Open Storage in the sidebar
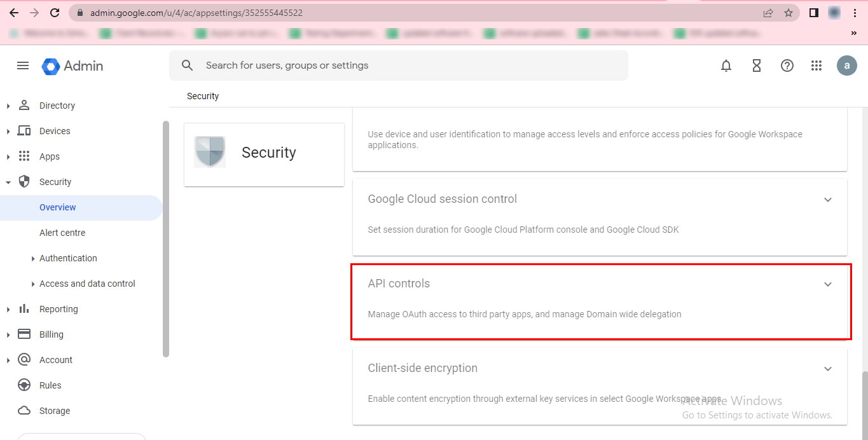868x440 pixels. (x=55, y=411)
